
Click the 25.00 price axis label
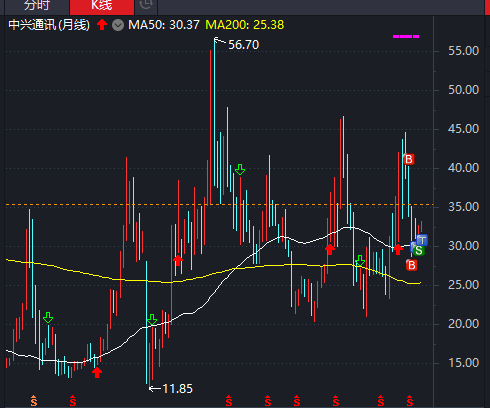coord(463,285)
